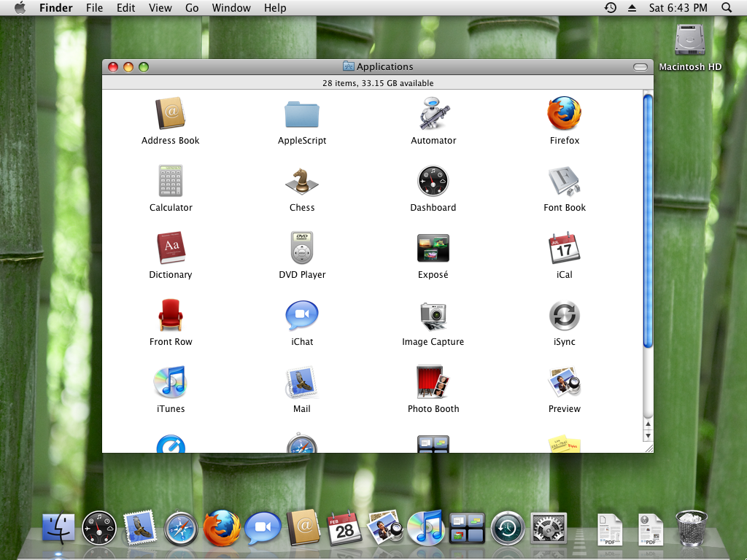Click the blue vertical scrollbar thumb
The width and height of the screenshot is (747, 560).
(x=648, y=221)
